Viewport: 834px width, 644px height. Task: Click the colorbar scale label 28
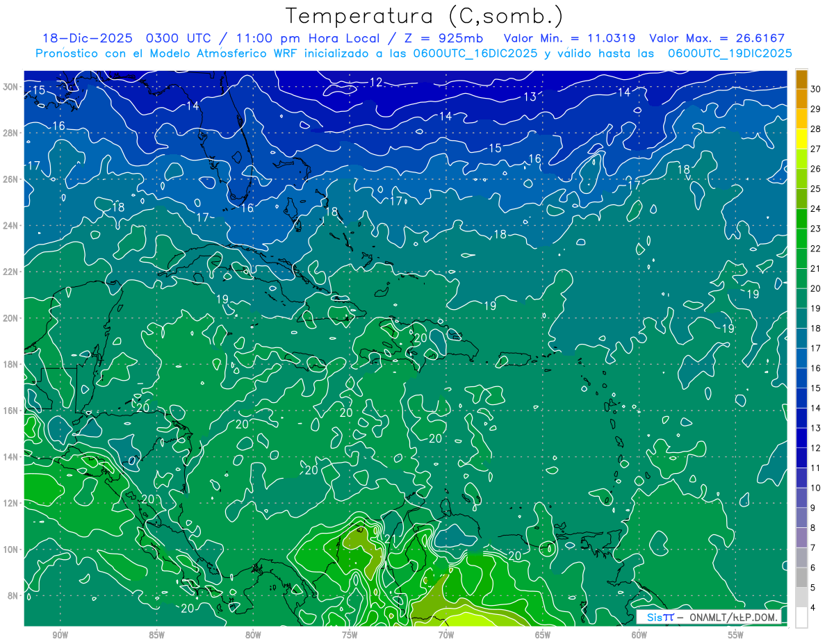point(816,129)
